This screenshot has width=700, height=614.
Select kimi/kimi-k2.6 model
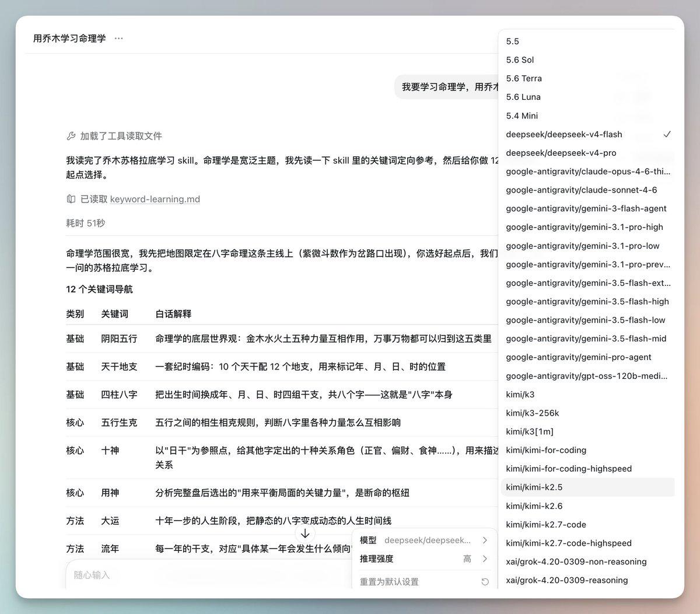coord(588,506)
